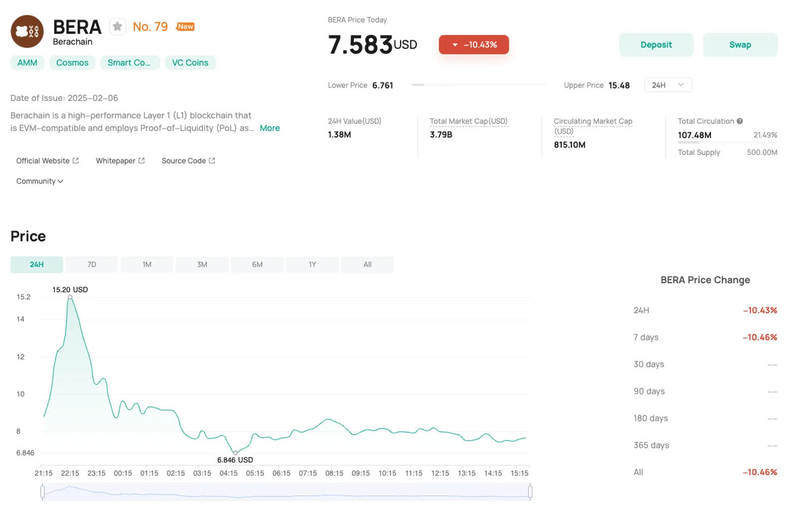
Task: Click the All price change value -10.46%
Action: tap(760, 472)
